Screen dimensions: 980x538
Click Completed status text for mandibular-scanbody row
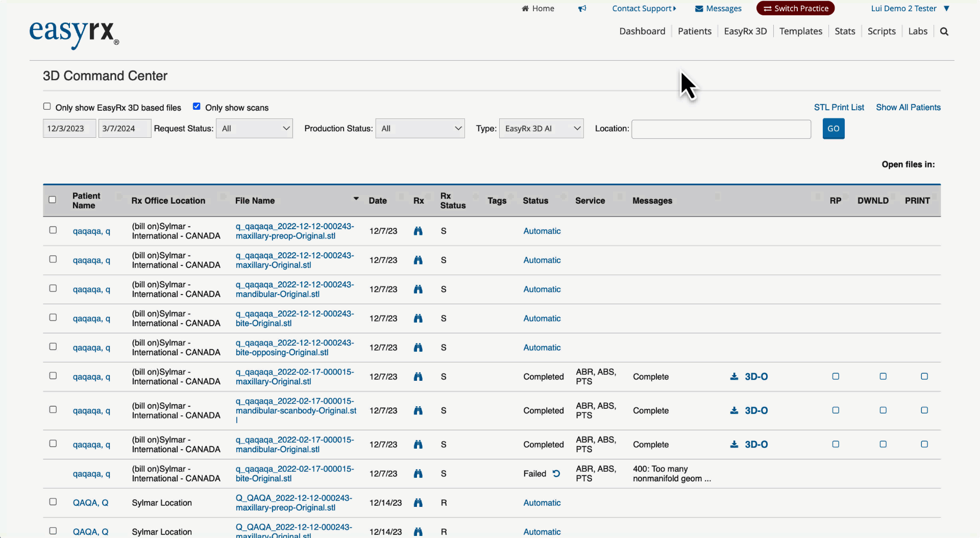tap(543, 411)
